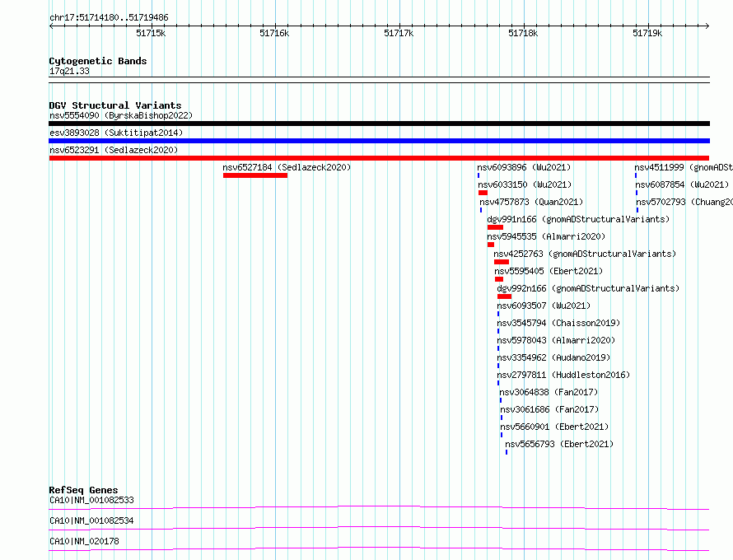Select the nsv6527184 red deletion bar
This screenshot has height=560, width=733.
(255, 175)
